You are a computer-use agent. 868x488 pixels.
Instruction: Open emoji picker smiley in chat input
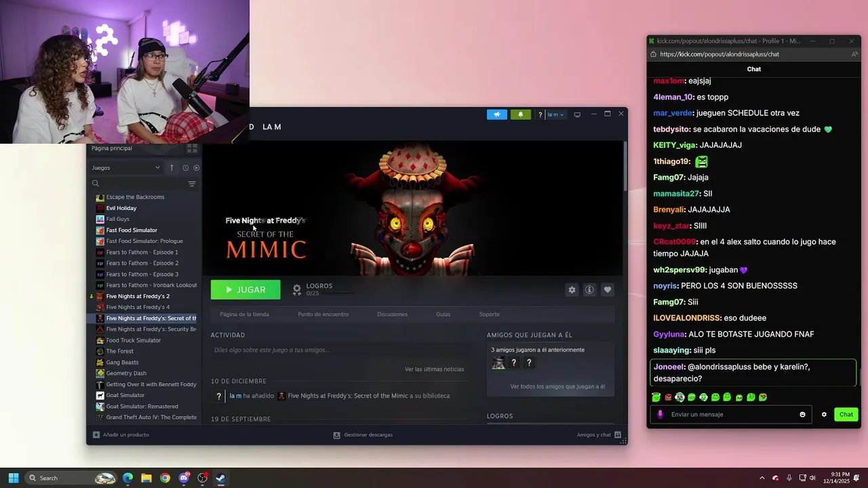(x=802, y=415)
